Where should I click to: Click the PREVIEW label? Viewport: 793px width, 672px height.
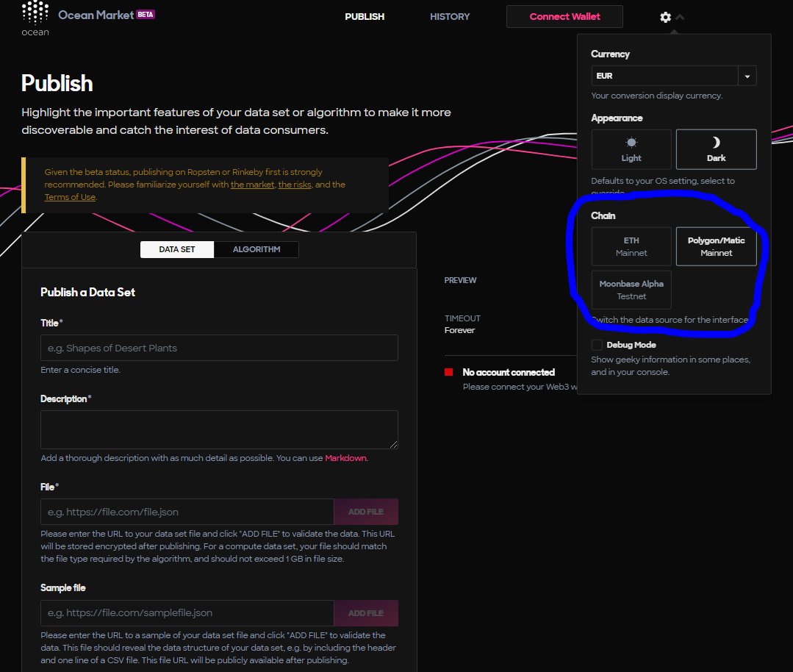pos(460,280)
